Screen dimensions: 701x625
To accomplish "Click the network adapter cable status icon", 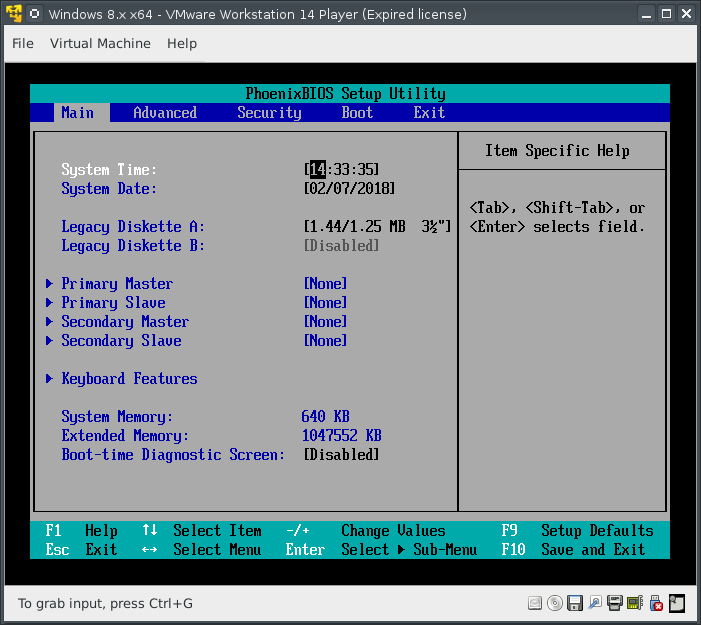I will click(595, 603).
